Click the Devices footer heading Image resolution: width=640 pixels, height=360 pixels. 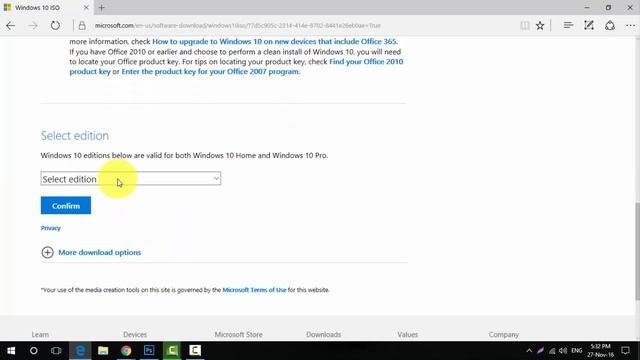click(x=135, y=334)
